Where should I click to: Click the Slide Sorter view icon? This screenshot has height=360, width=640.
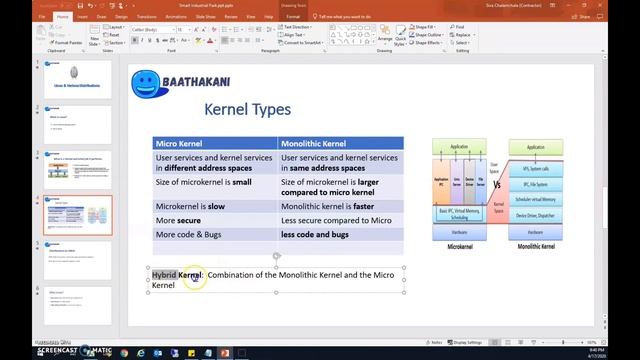tap(508, 342)
